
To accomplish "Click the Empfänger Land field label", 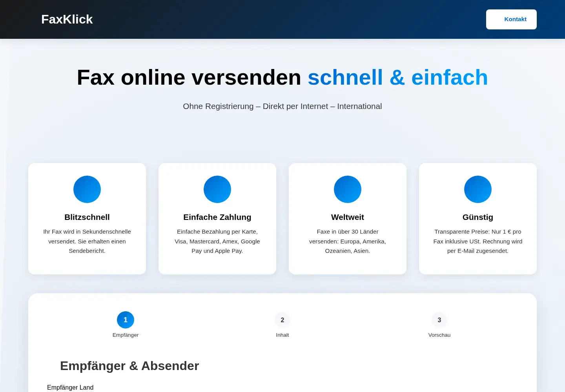I will pos(70,387).
